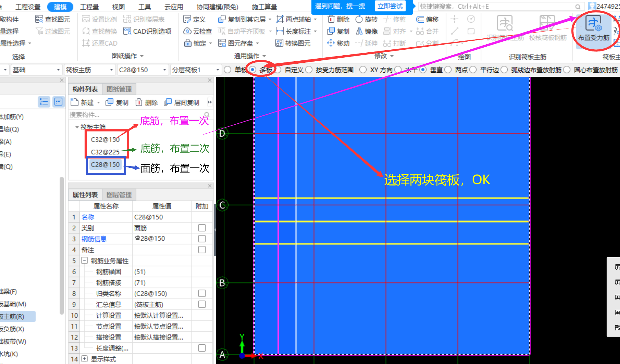This screenshot has height=364, width=620.
Task: Open the 云检查 tool
Action: pyautogui.click(x=198, y=31)
